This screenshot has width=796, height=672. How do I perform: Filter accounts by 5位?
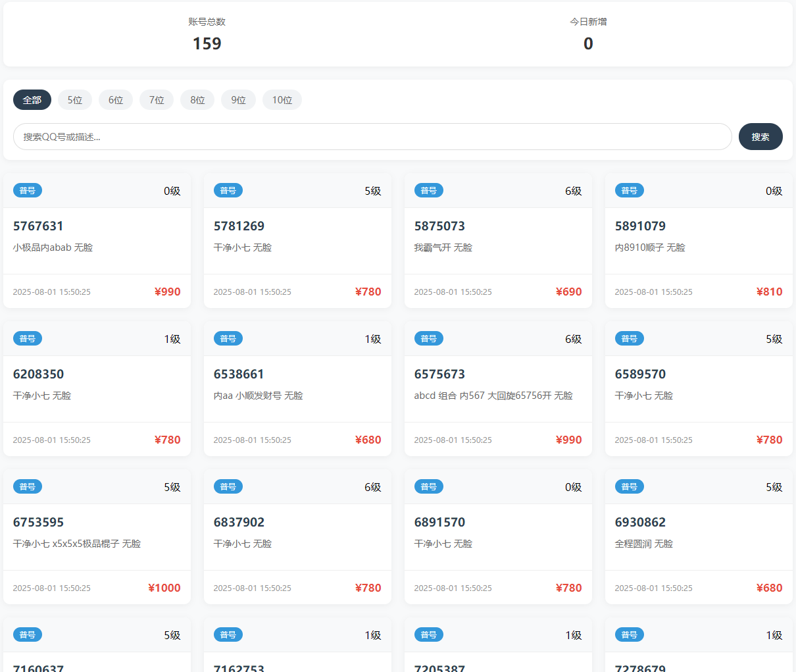(75, 100)
